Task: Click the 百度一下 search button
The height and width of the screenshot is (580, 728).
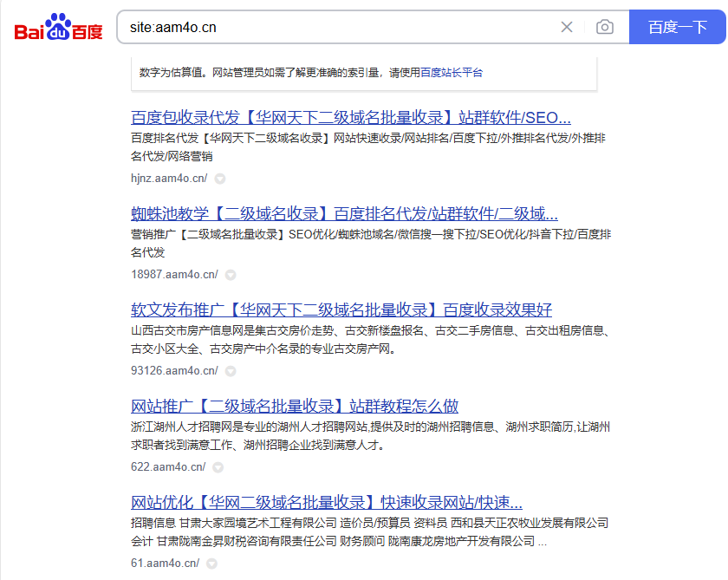Action: 678,27
